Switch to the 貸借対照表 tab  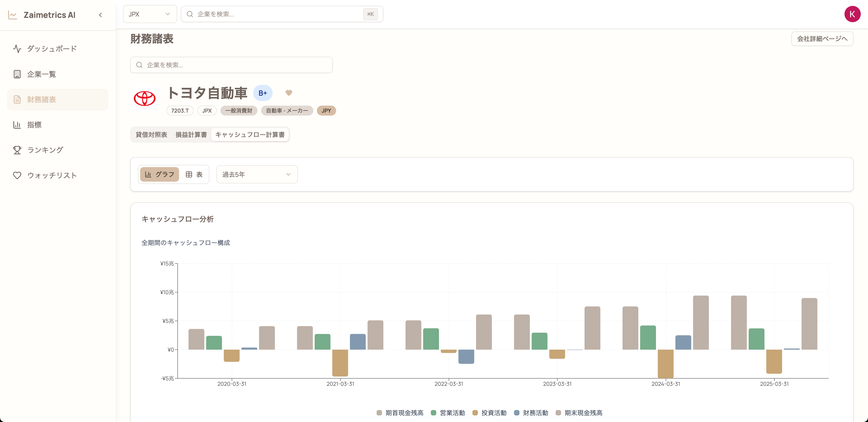pos(151,135)
